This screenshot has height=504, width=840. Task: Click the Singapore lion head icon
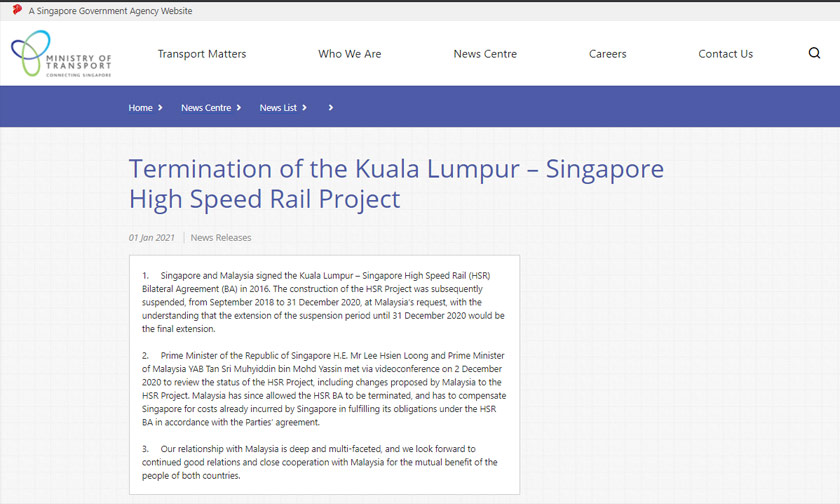(16, 10)
